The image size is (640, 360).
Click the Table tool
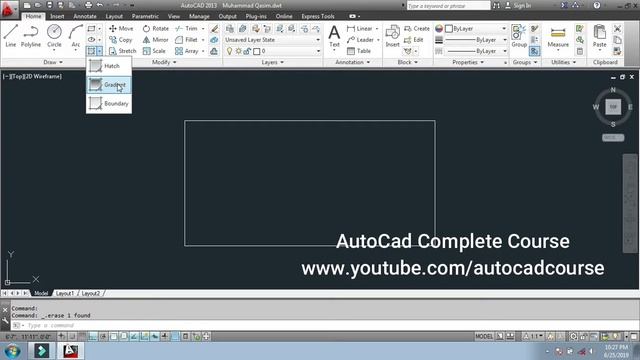click(359, 51)
